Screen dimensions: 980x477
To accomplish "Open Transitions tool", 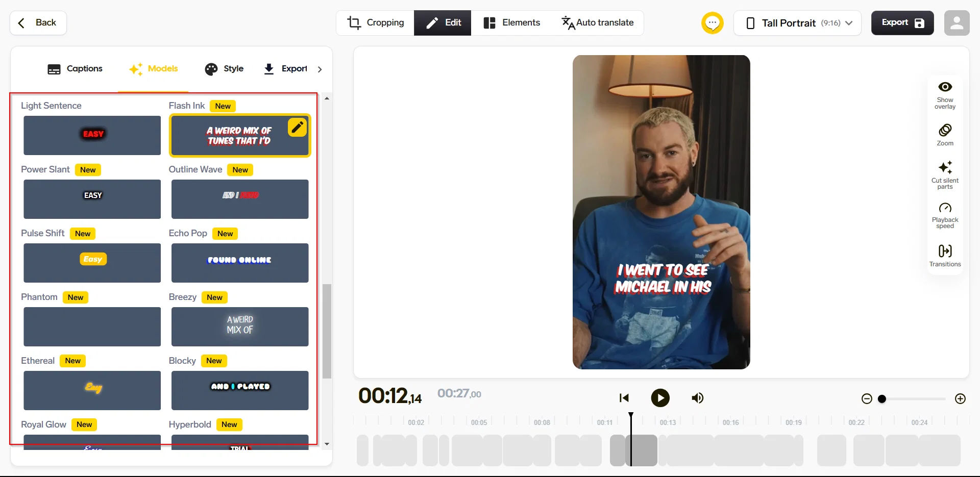I will tap(945, 256).
